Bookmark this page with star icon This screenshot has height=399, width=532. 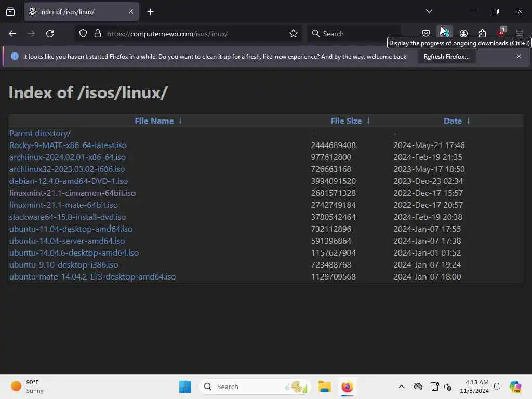pyautogui.click(x=294, y=34)
